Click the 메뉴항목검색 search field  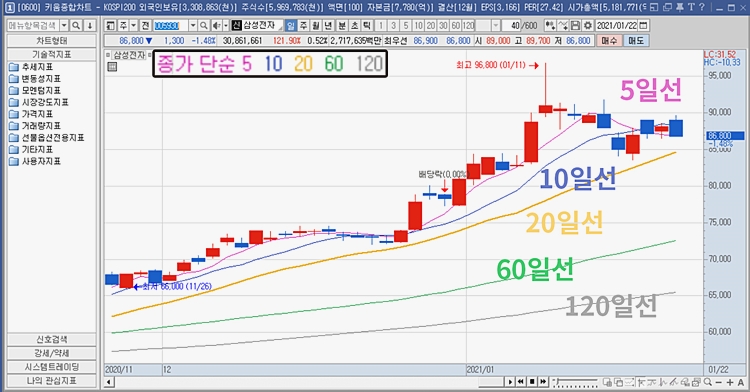coord(33,25)
